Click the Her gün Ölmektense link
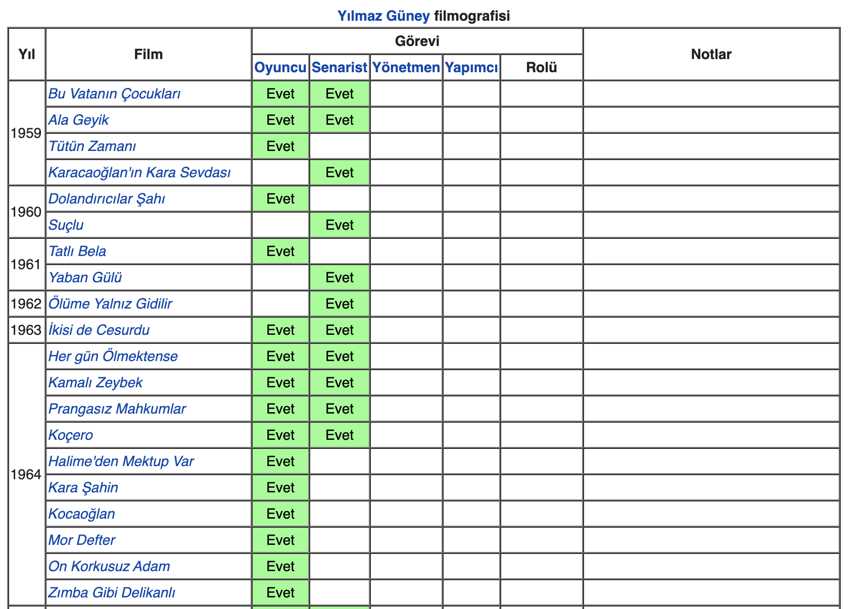The image size is (868, 609). (x=113, y=357)
